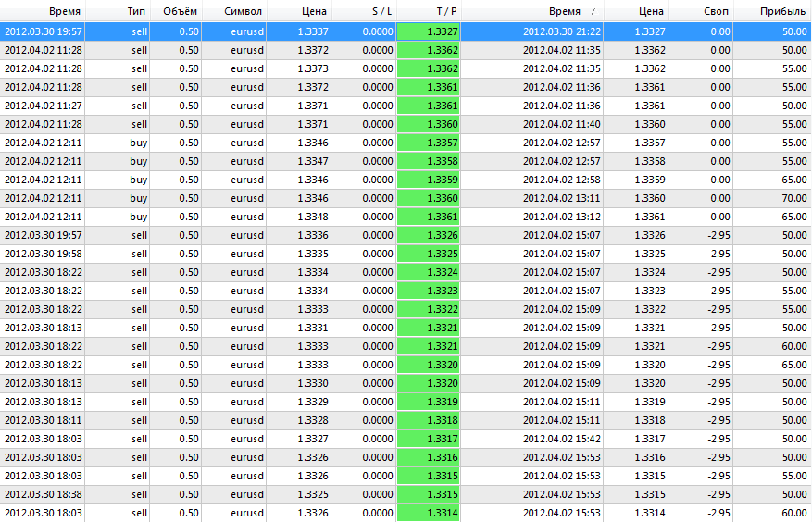Click the green T/P cell 1.3323
This screenshot has width=812, height=522.
(x=429, y=291)
